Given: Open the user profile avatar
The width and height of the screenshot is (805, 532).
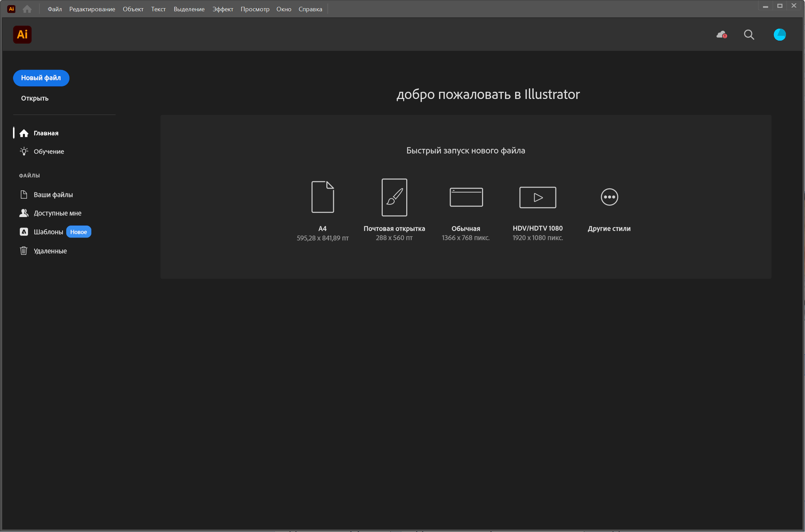Looking at the screenshot, I should [x=779, y=34].
